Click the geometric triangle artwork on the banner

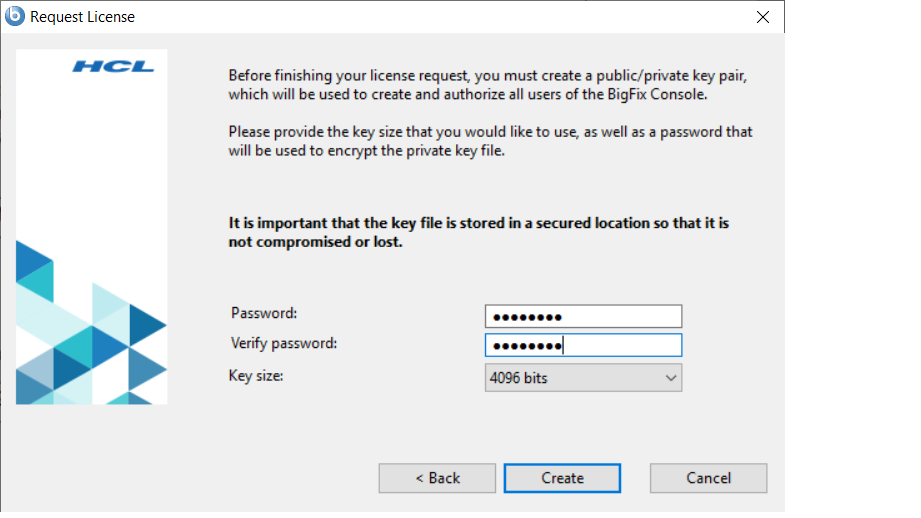91,340
